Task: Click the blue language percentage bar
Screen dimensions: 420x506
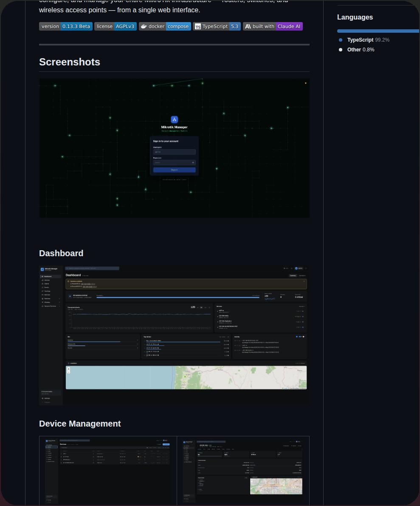Action: (x=378, y=31)
